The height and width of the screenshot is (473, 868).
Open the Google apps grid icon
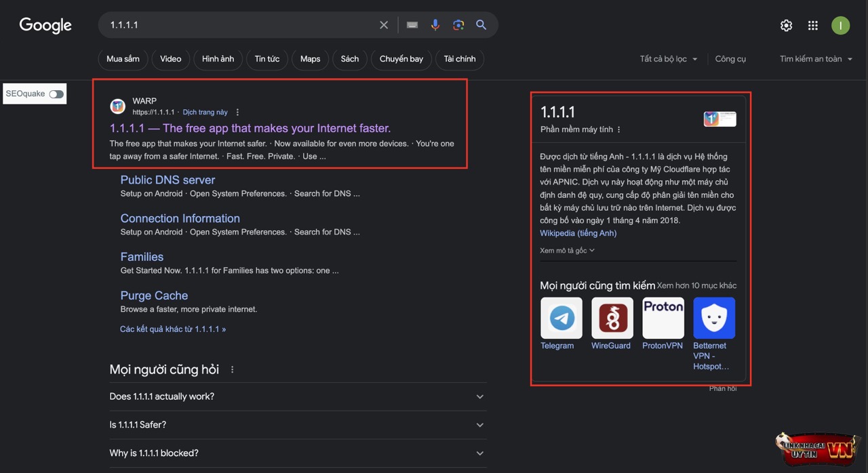[813, 26]
